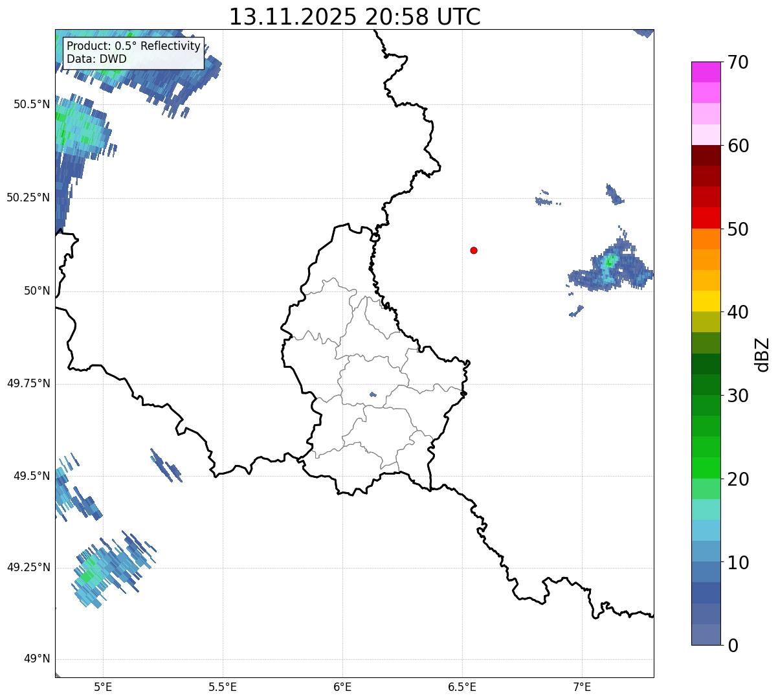778x700 pixels.
Task: Click the colorbar 30 tick label
Action: pos(738,396)
